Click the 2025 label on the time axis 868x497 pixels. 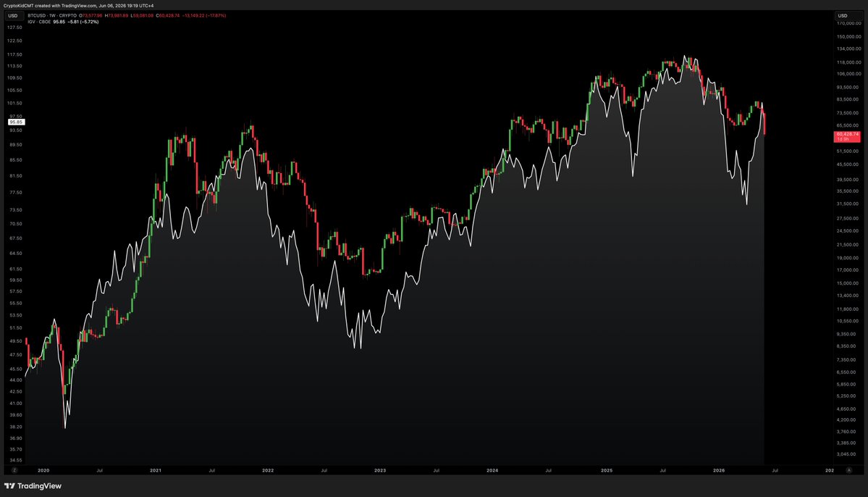(x=607, y=470)
